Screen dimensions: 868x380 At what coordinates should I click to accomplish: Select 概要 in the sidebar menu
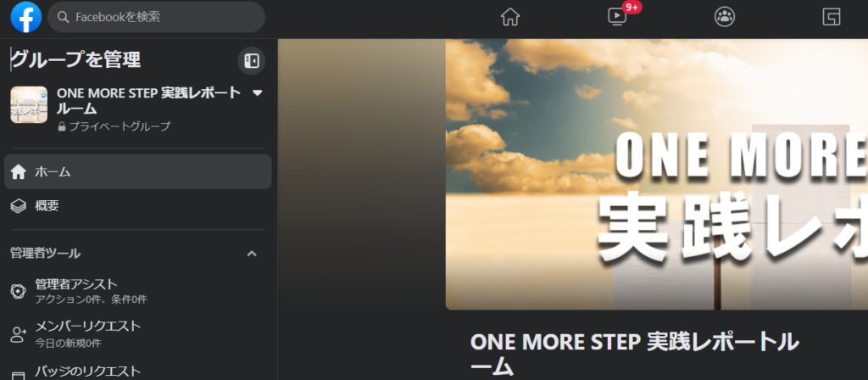tap(138, 207)
